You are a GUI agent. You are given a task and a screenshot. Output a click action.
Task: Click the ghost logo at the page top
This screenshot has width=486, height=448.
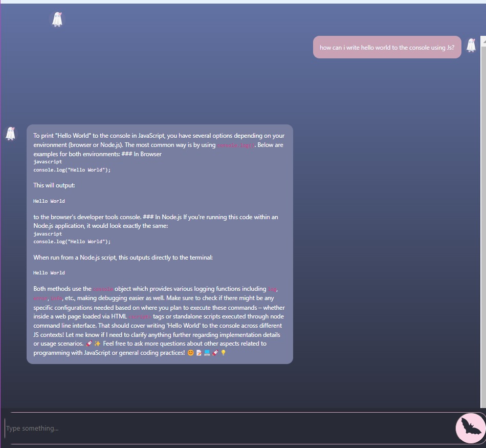coord(57,19)
